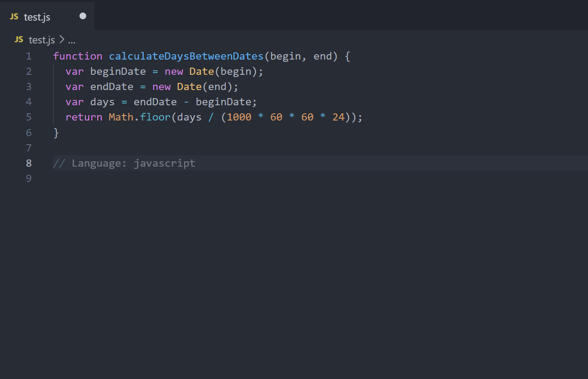Click the unsaved changes dot on the test.js tab

pyautogui.click(x=83, y=16)
